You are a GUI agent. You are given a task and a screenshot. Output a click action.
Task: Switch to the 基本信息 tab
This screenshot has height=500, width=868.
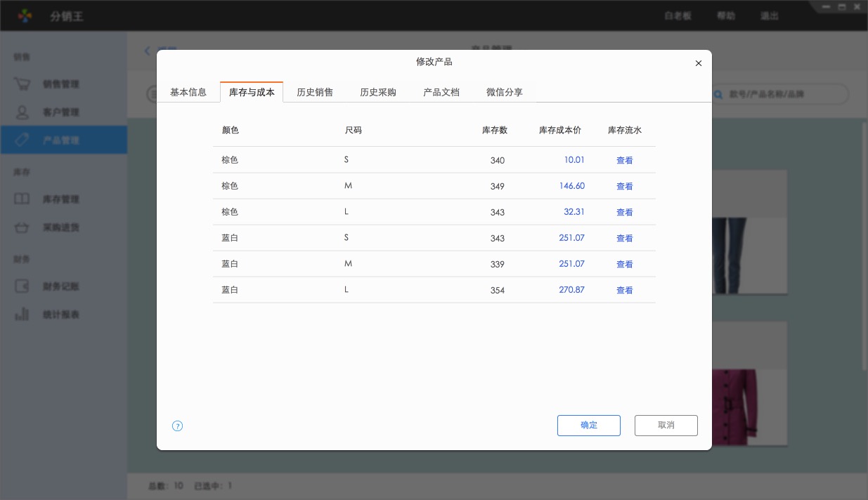tap(188, 92)
